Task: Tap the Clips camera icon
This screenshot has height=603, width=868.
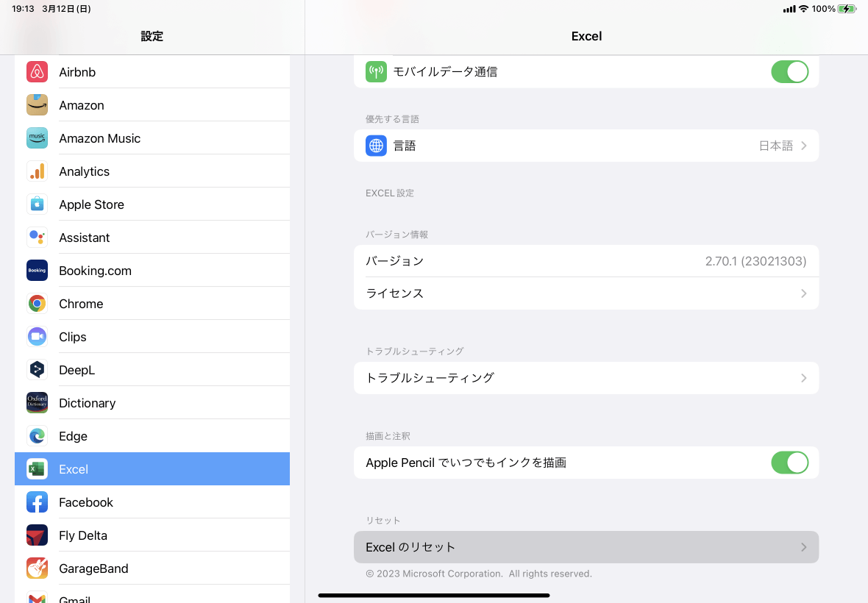Action: [x=37, y=337]
